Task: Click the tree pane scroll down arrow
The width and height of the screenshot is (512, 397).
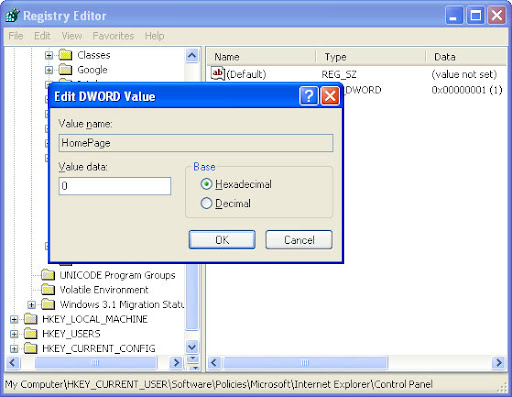Action: coord(192,347)
